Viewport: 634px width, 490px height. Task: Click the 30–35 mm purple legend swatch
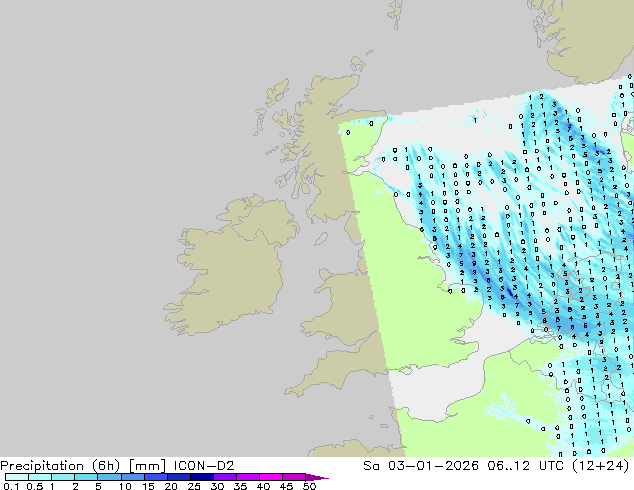coord(225,477)
